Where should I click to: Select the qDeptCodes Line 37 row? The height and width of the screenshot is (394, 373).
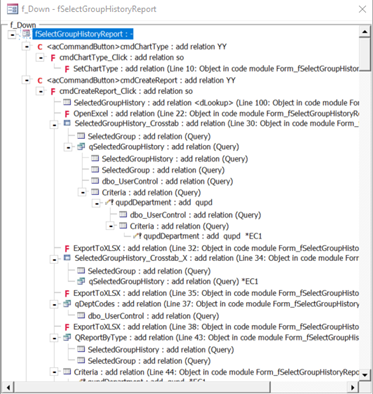[217, 304]
